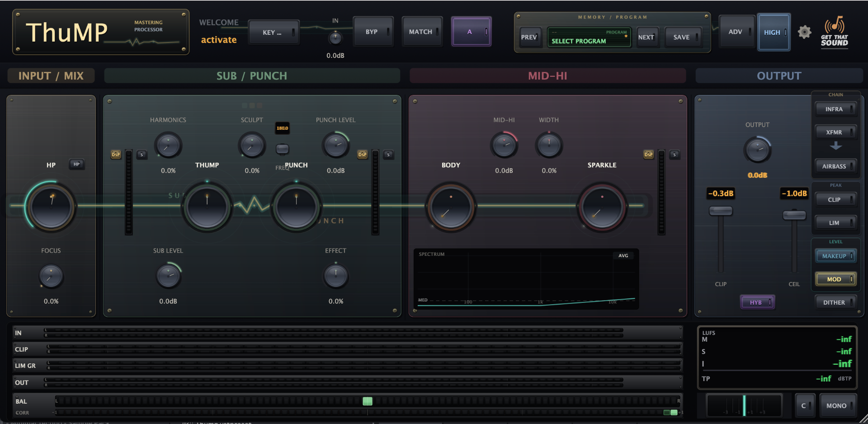Click the ThuMP mastering processor logo
The height and width of the screenshot is (424, 868).
click(x=101, y=32)
